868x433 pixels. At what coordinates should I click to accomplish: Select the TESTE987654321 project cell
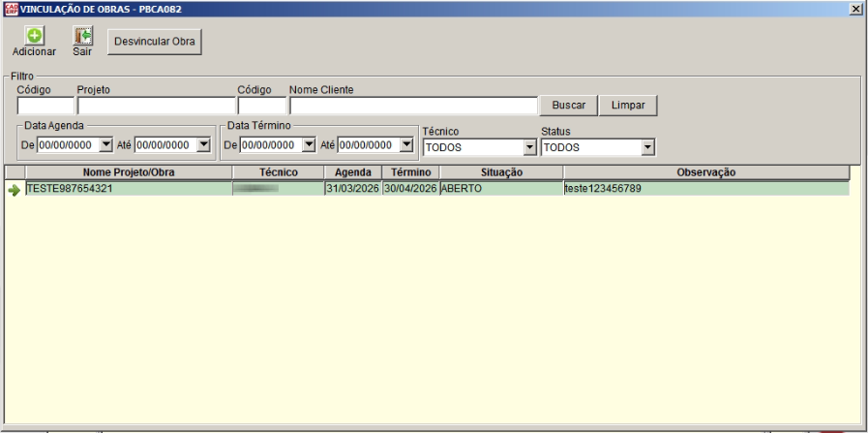129,189
